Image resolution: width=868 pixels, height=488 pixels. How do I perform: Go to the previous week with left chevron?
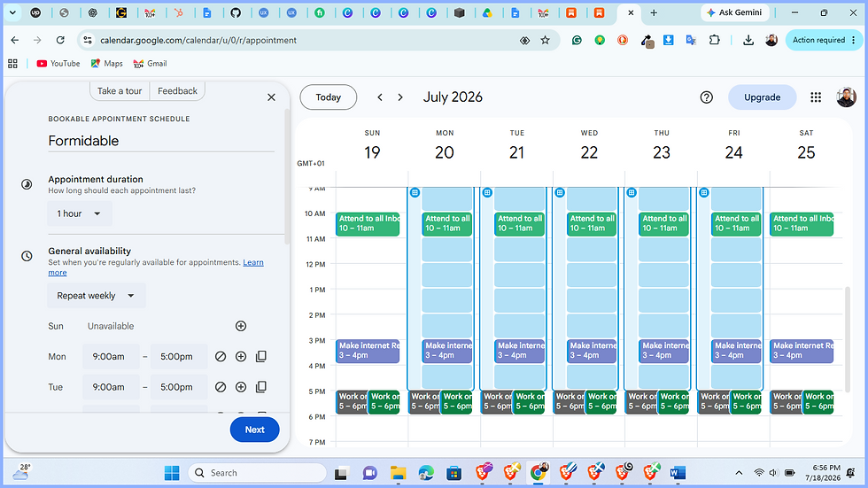380,97
